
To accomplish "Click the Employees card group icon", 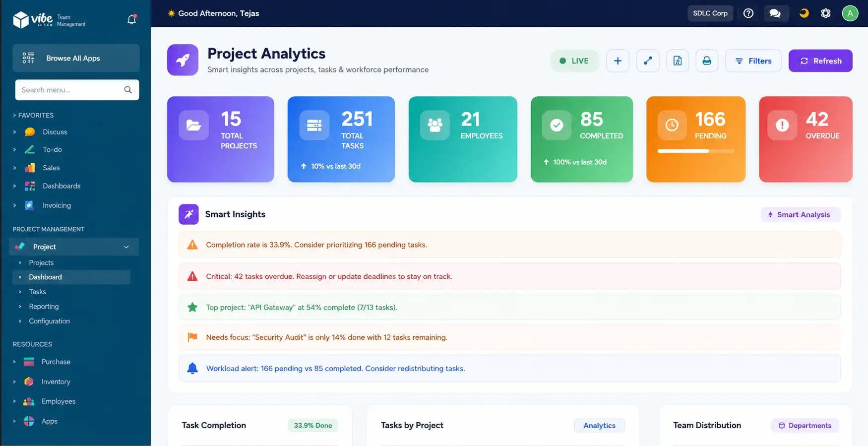I will [435, 125].
